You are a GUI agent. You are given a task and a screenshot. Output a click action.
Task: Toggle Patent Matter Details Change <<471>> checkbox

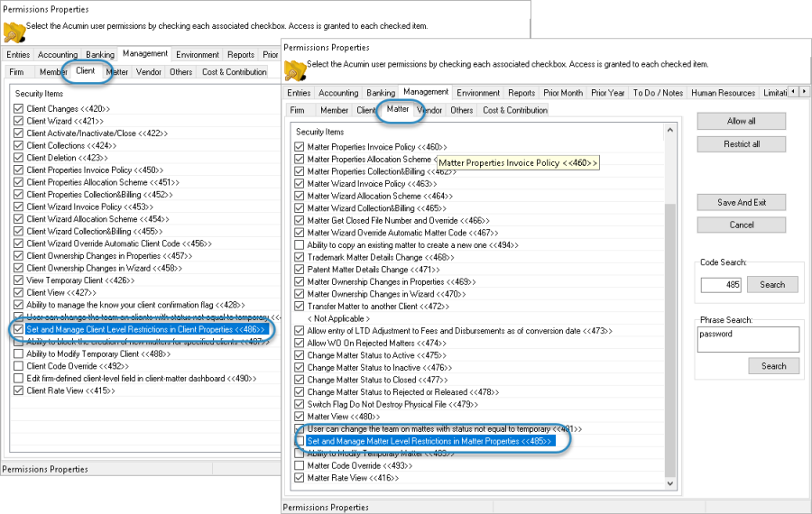[299, 270]
